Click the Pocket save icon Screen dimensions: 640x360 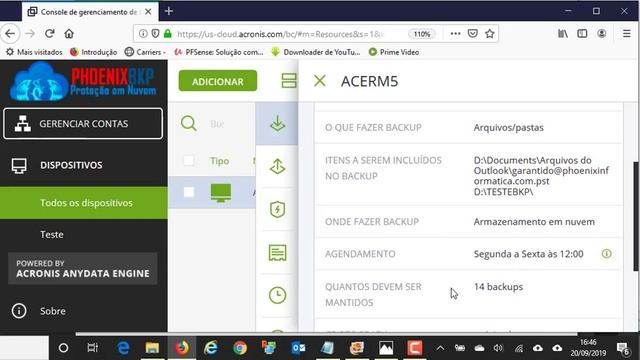coord(473,33)
